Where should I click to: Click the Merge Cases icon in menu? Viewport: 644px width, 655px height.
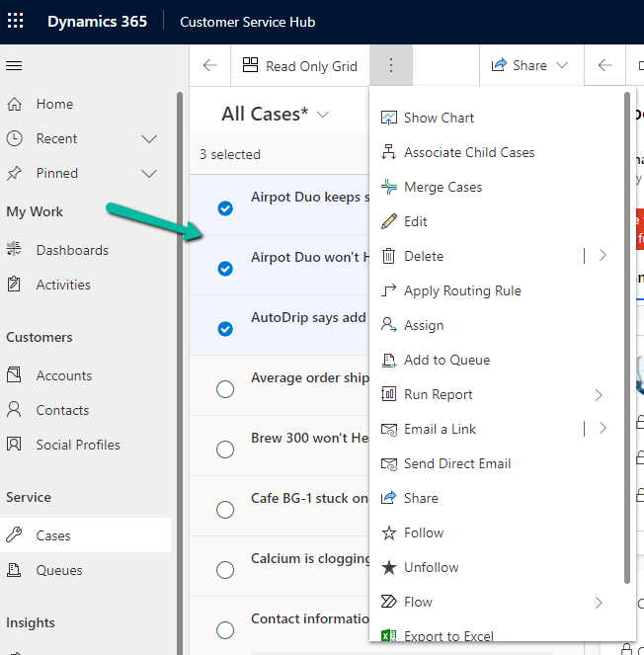(388, 187)
